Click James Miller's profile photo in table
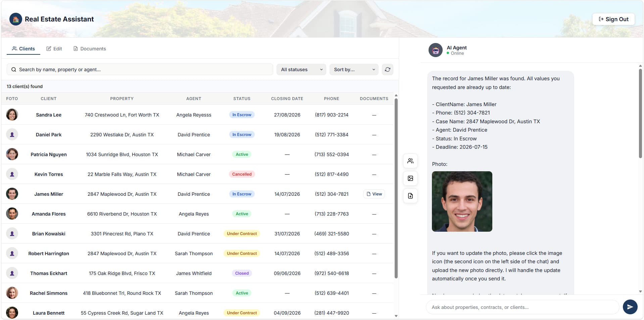644x320 pixels. pos(12,194)
